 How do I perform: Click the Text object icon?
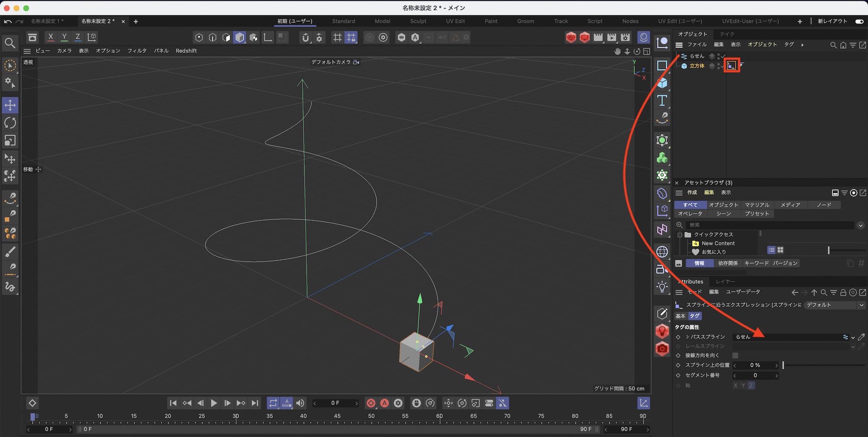(662, 101)
